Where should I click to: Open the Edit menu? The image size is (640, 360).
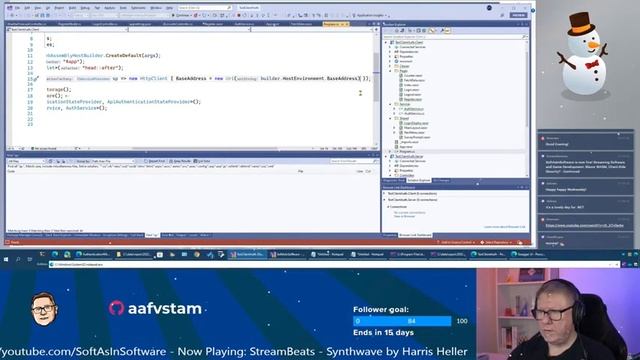point(27,8)
